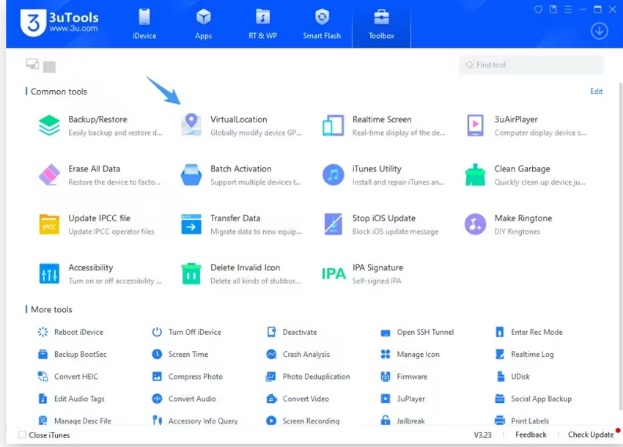
Task: Launch the VirtualLocation map pin icon
Action: (x=191, y=125)
